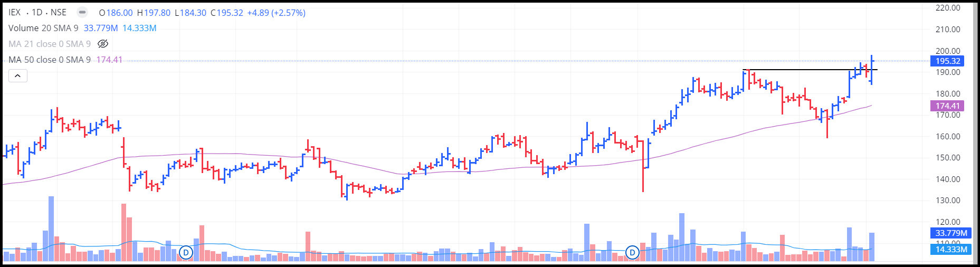This screenshot has width=980, height=267.
Task: Click the 120.00 price scale label
Action: [x=948, y=222]
